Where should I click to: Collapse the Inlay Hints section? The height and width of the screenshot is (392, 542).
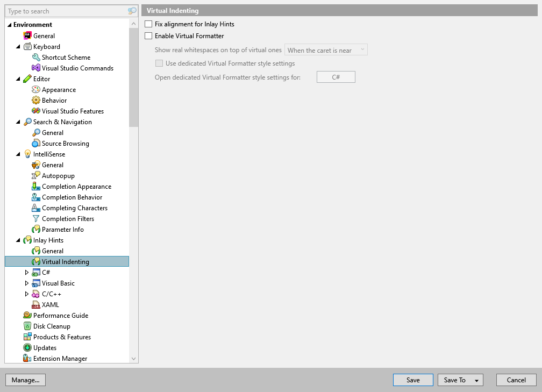pyautogui.click(x=18, y=240)
